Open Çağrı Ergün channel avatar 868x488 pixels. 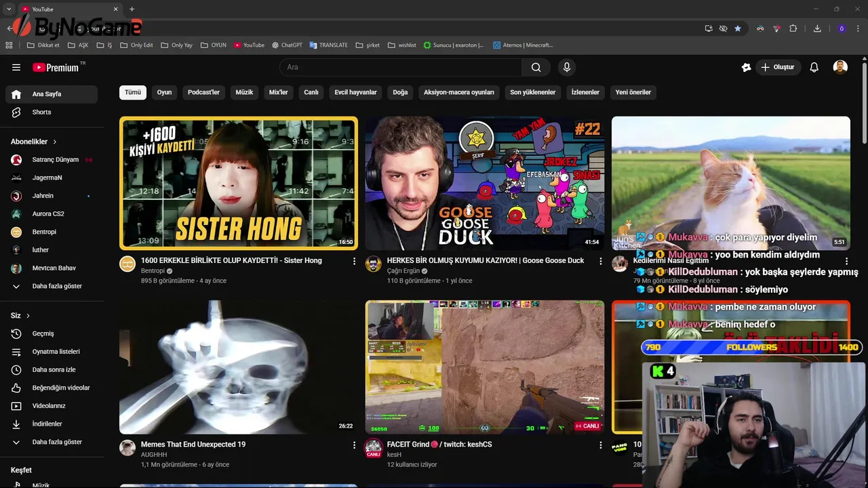(374, 264)
